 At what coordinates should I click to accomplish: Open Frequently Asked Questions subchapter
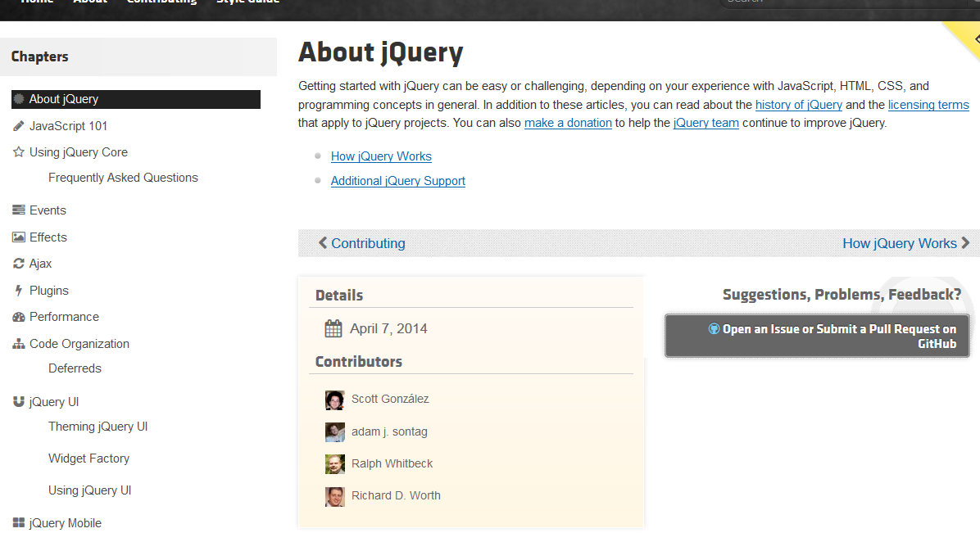point(123,178)
